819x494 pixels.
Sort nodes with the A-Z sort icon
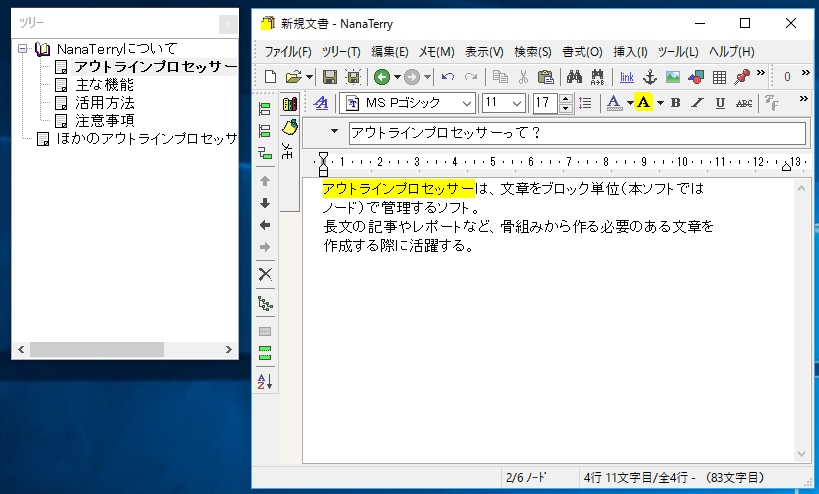(265, 382)
